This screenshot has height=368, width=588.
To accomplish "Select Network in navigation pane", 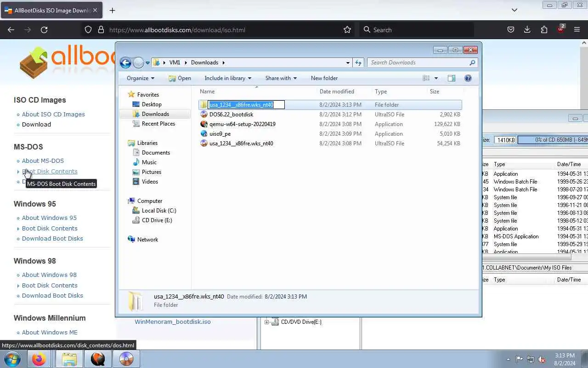I will pyautogui.click(x=147, y=240).
